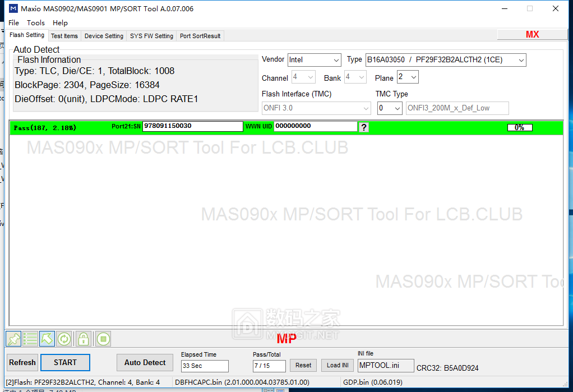The image size is (573, 392).
Task: Minimize the Maxio MP/SORT Tool window
Action: pos(505,8)
